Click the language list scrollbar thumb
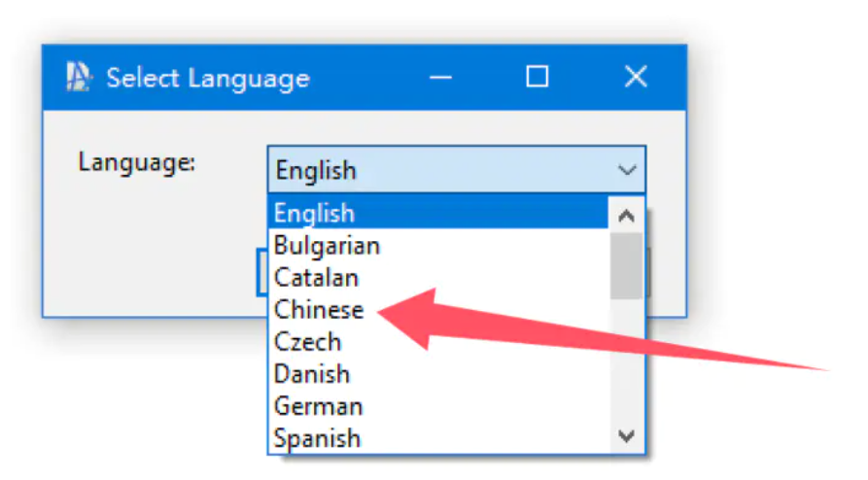This screenshot has height=480, width=868. click(x=627, y=265)
